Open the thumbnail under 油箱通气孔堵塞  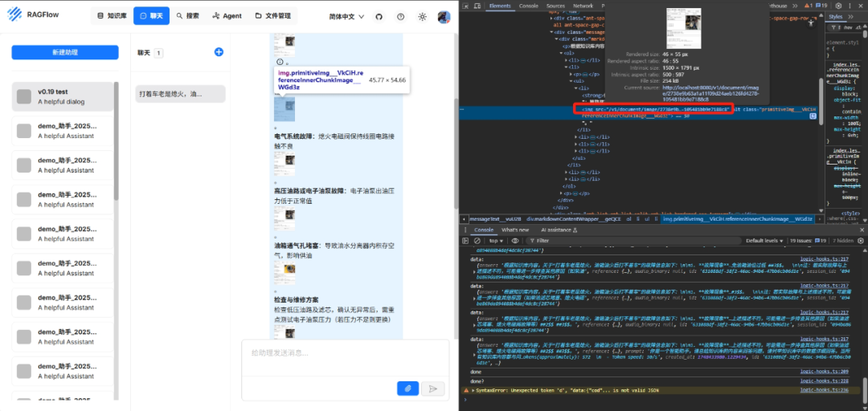click(285, 272)
